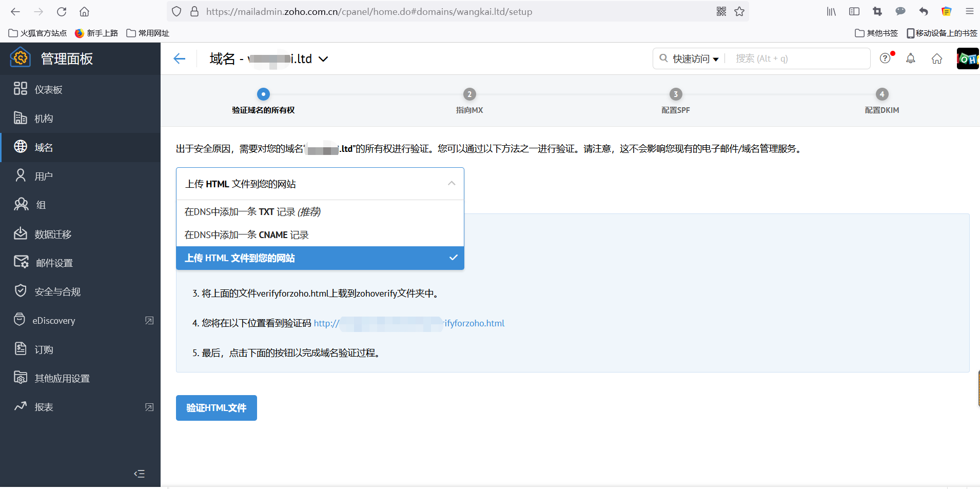Image resolution: width=980 pixels, height=489 pixels.
Task: Click the connection padlock icon
Action: click(194, 11)
